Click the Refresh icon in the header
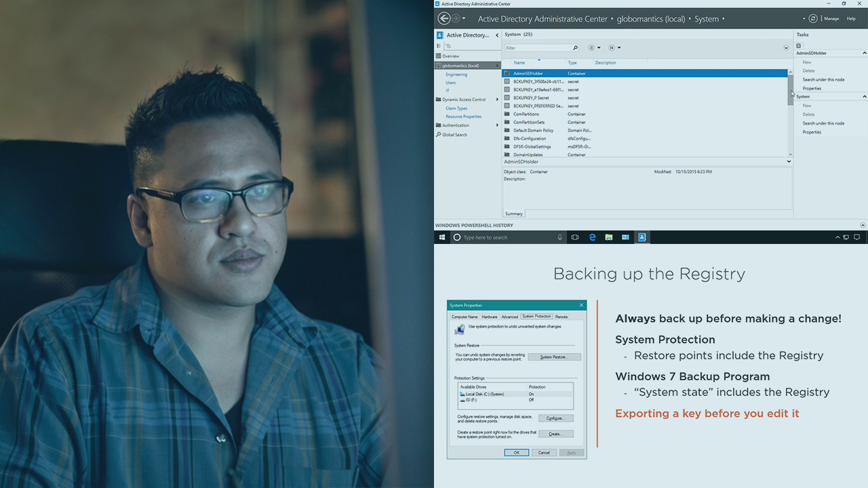Image resolution: width=868 pixels, height=488 pixels. click(813, 19)
